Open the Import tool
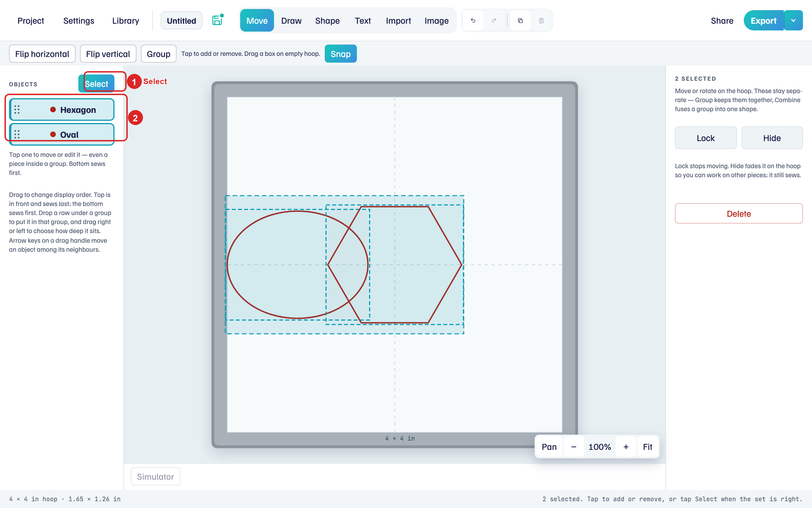 398,21
